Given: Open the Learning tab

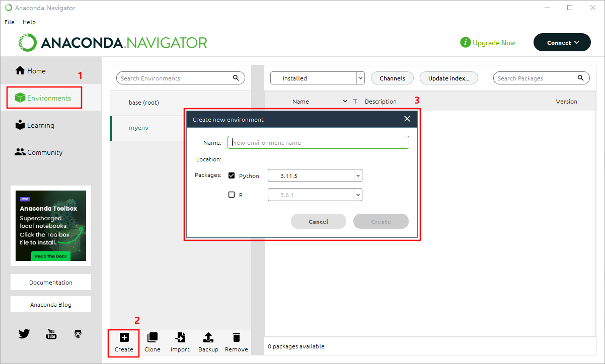Looking at the screenshot, I should click(x=51, y=125).
